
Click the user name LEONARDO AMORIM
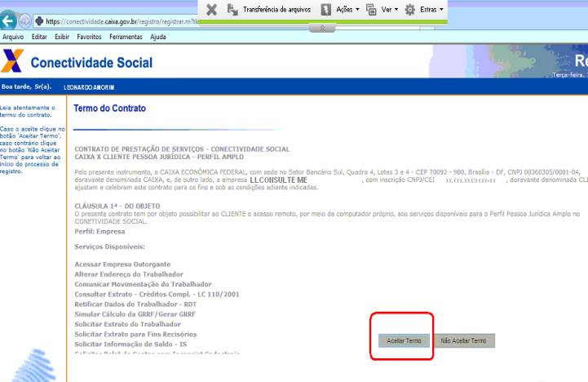click(x=89, y=87)
